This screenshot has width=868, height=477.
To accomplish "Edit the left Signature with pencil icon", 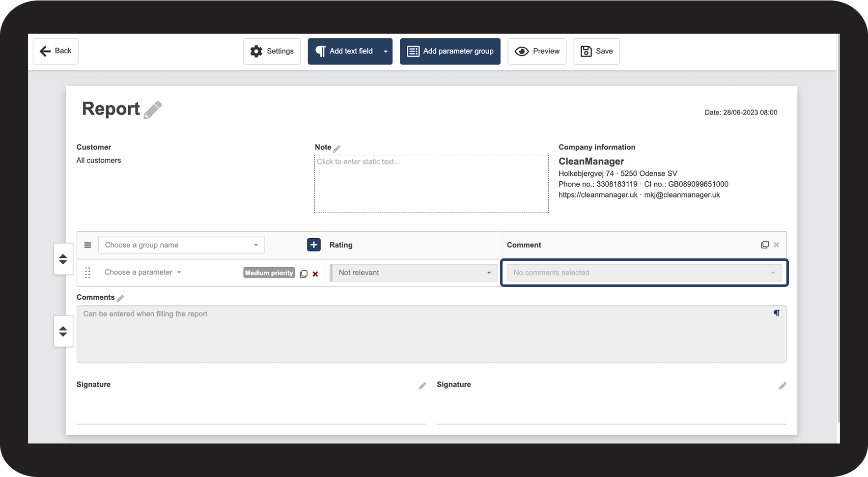I will 422,386.
